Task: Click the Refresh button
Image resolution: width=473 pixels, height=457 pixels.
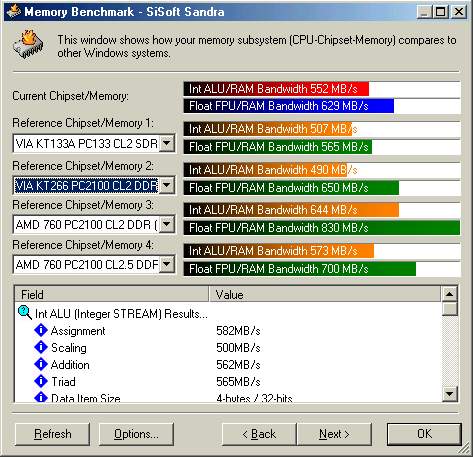Action: [x=52, y=434]
